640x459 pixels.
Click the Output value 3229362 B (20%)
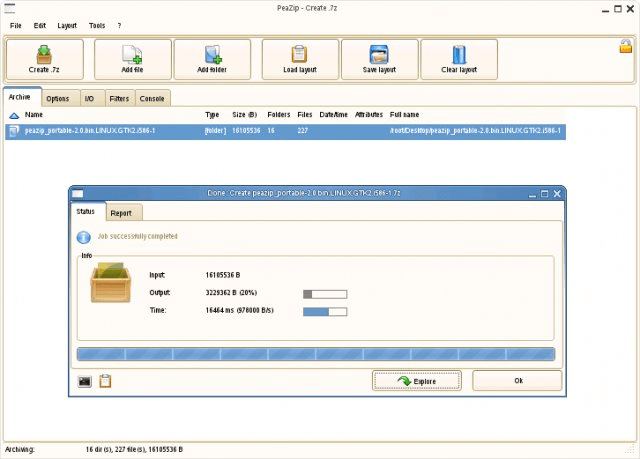tap(231, 293)
